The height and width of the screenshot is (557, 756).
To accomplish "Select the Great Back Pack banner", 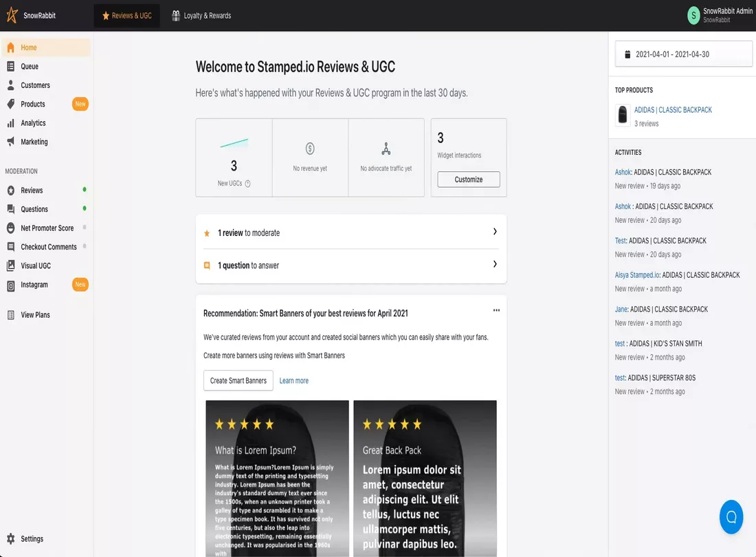I will tap(425, 479).
